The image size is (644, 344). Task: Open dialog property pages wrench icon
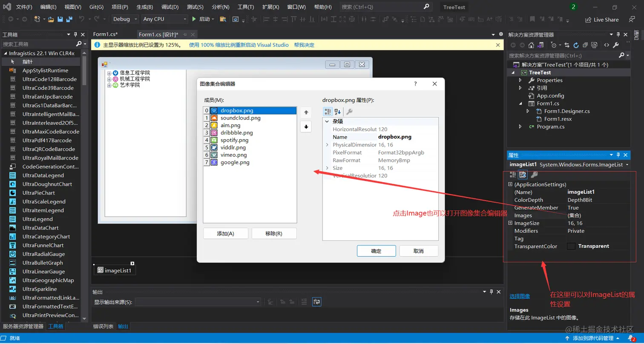pos(349,112)
